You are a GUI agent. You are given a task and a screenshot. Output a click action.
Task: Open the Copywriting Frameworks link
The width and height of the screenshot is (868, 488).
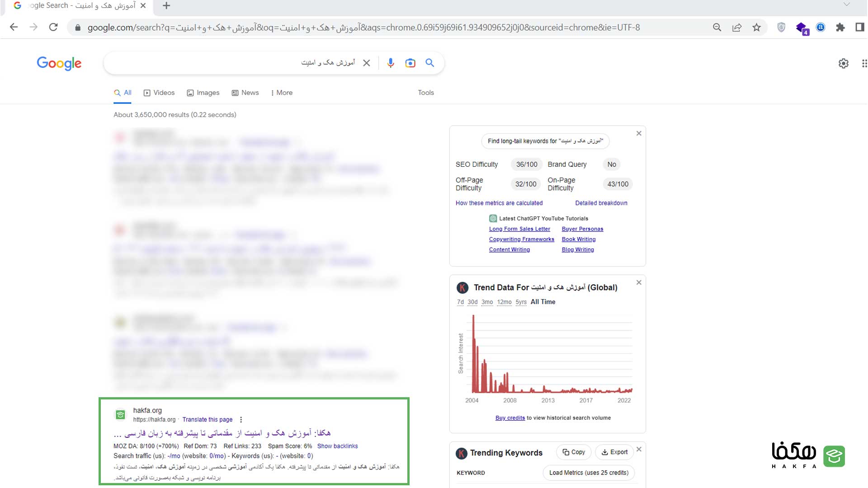tap(521, 239)
